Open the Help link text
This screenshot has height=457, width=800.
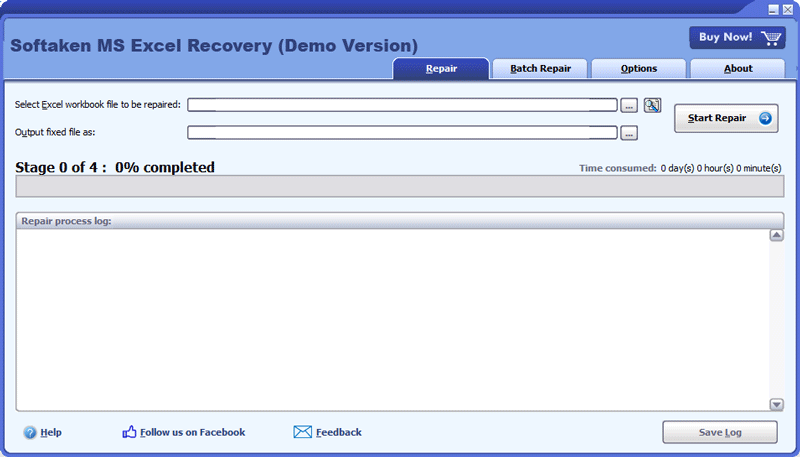[51, 433]
